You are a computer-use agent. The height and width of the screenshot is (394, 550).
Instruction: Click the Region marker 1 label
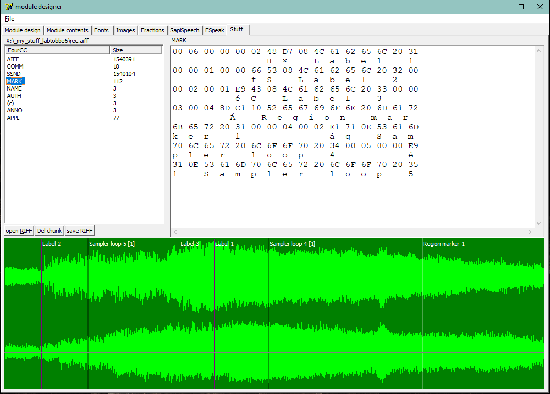(444, 244)
